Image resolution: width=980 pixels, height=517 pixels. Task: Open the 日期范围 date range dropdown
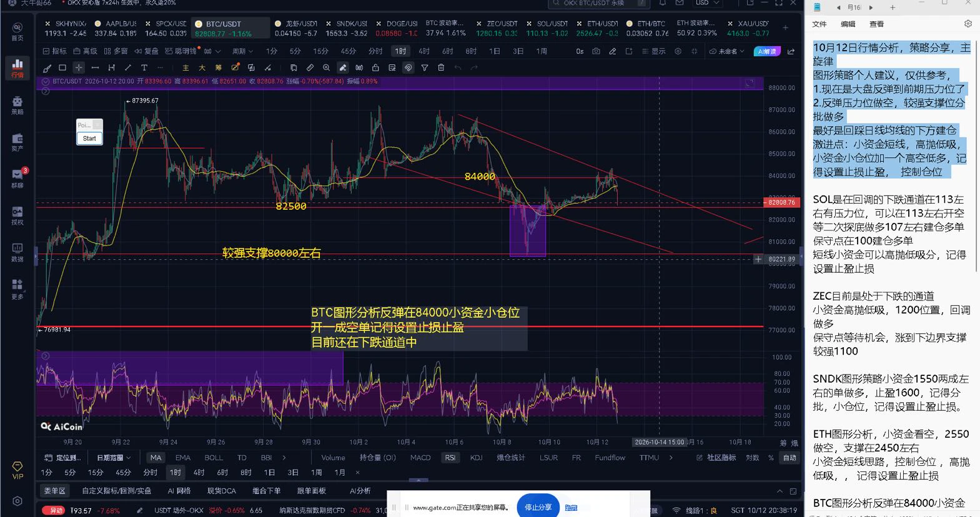pyautogui.click(x=113, y=458)
